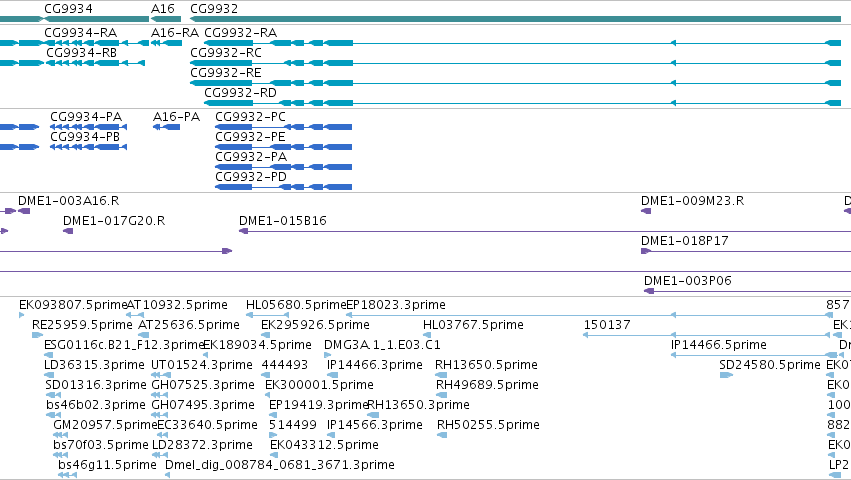Image resolution: width=851 pixels, height=480 pixels.
Task: Select BAC end DME1-003A16.R
Action: tap(68, 201)
